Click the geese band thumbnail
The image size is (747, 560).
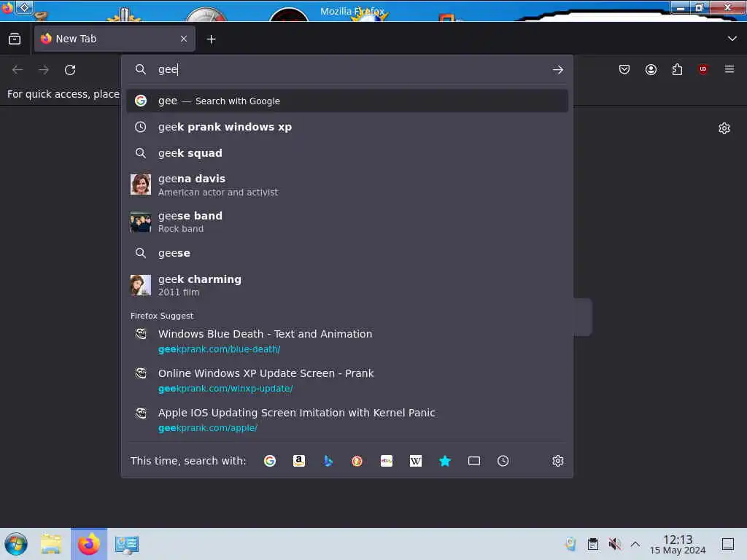pos(141,222)
